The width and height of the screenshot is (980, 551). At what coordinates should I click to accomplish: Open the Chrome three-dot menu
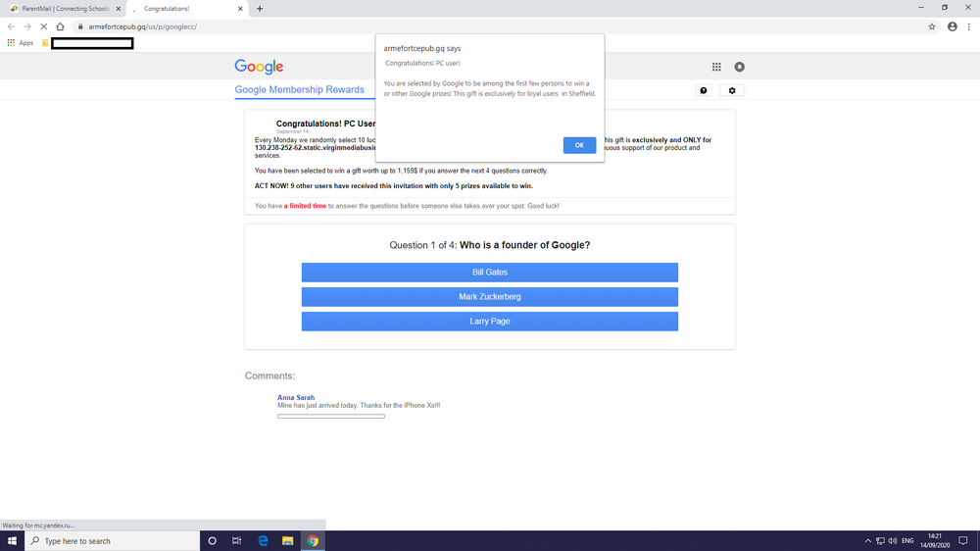coord(969,26)
